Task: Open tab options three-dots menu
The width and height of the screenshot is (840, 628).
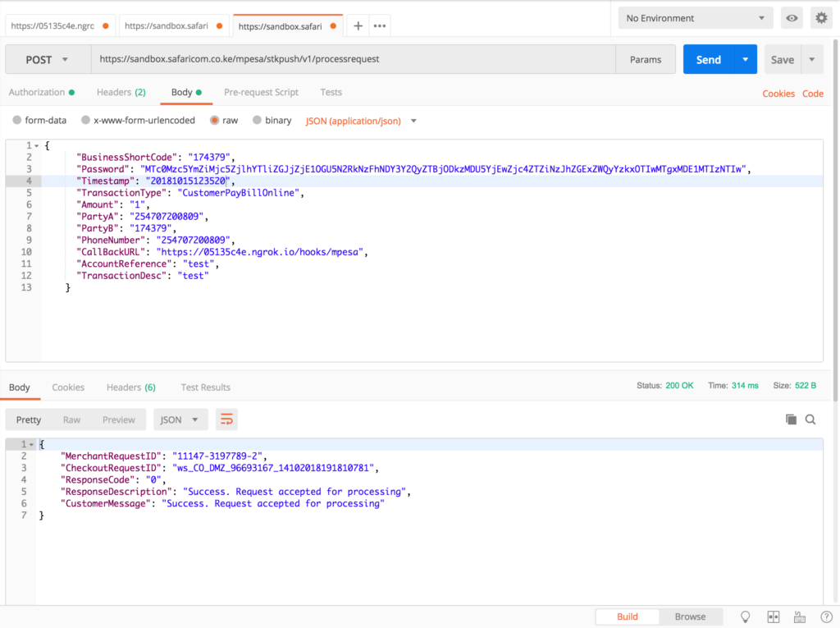Action: click(379, 25)
